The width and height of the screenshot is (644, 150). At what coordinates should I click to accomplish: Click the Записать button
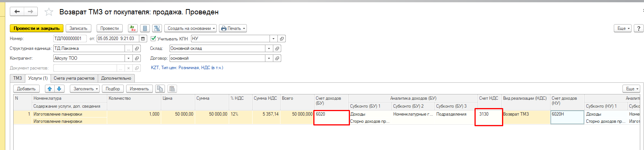[79, 28]
